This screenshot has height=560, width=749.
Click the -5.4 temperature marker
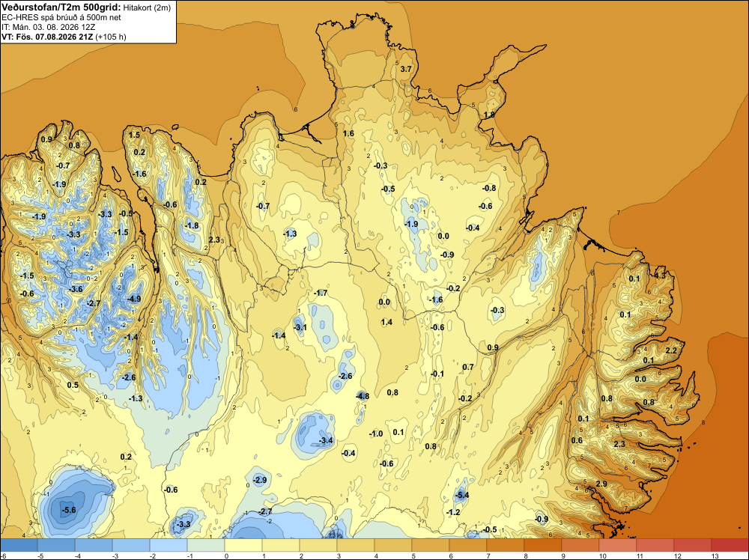[x=462, y=495]
